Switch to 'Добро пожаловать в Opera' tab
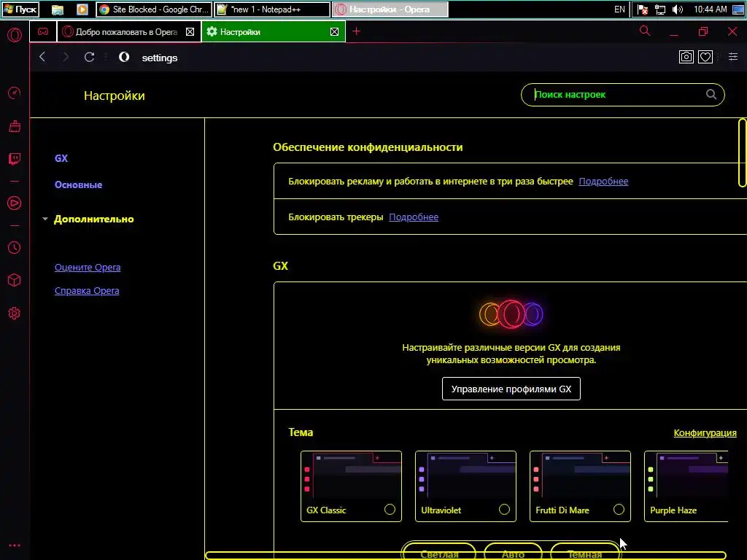 click(128, 32)
